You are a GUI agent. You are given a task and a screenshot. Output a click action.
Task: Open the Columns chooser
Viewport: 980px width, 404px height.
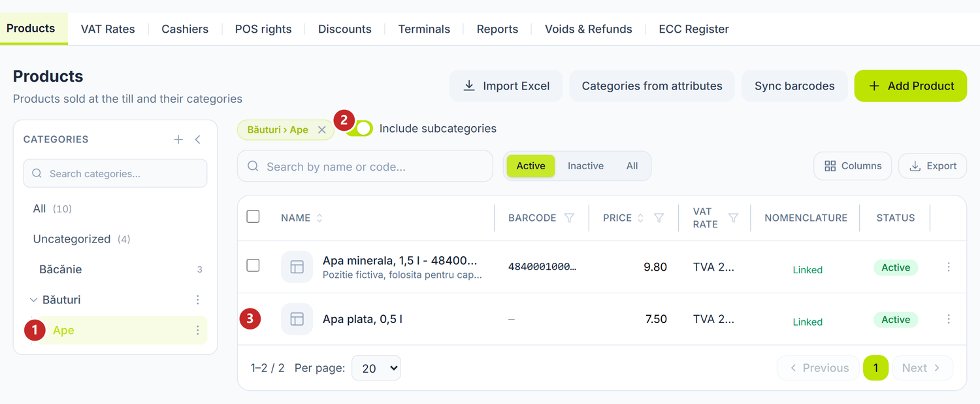point(853,166)
